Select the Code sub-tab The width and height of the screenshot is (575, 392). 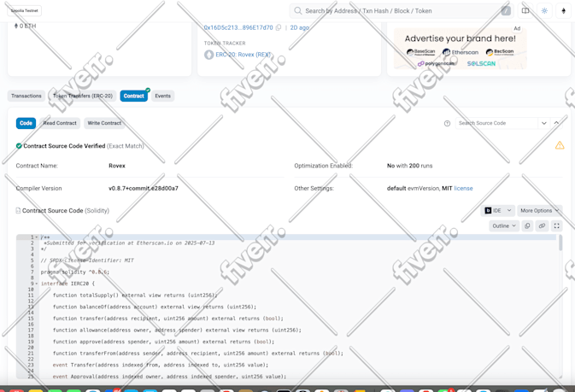pos(26,123)
